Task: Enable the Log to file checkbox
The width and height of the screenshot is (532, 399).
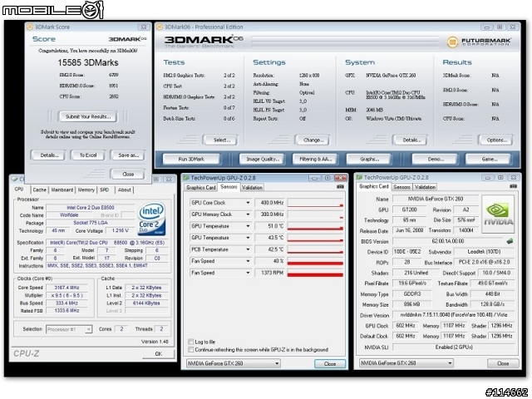Action: click(191, 342)
